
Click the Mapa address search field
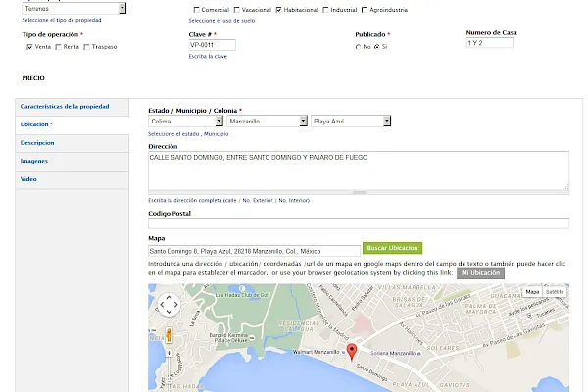point(254,251)
